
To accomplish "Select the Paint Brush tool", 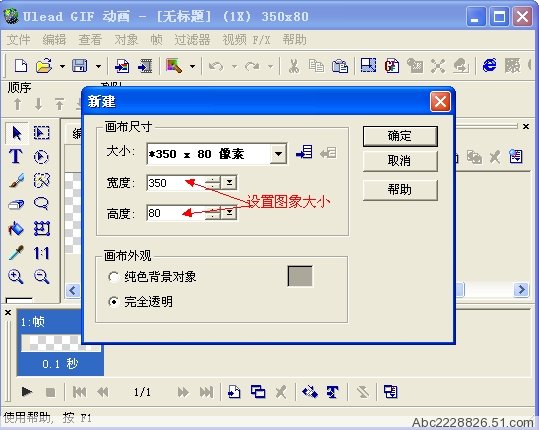I will pyautogui.click(x=16, y=180).
